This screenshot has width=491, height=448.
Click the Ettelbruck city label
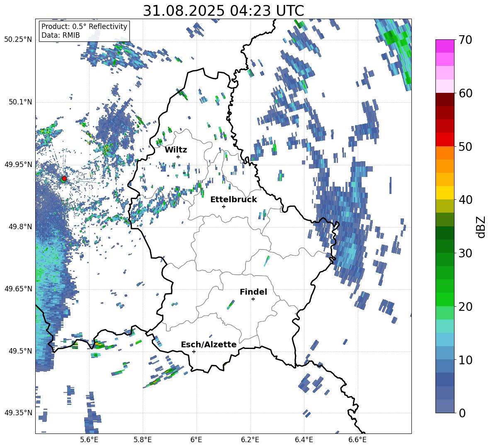tap(233, 200)
